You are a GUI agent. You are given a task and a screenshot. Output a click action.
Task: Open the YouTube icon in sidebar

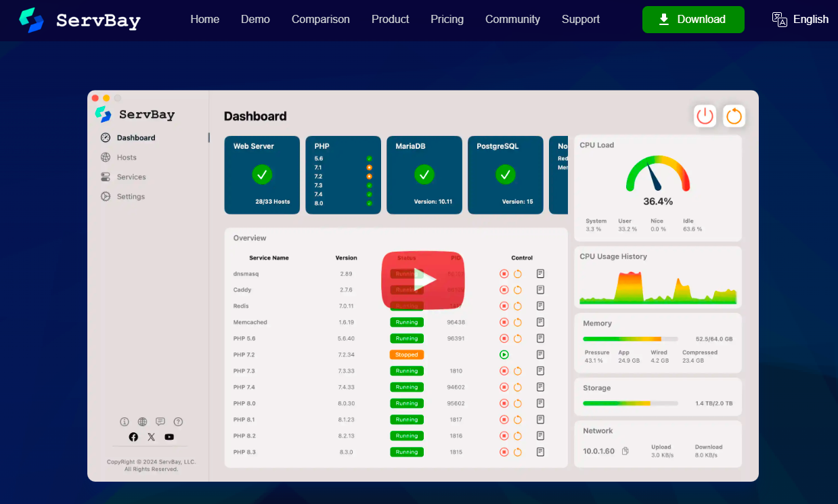[x=169, y=437]
